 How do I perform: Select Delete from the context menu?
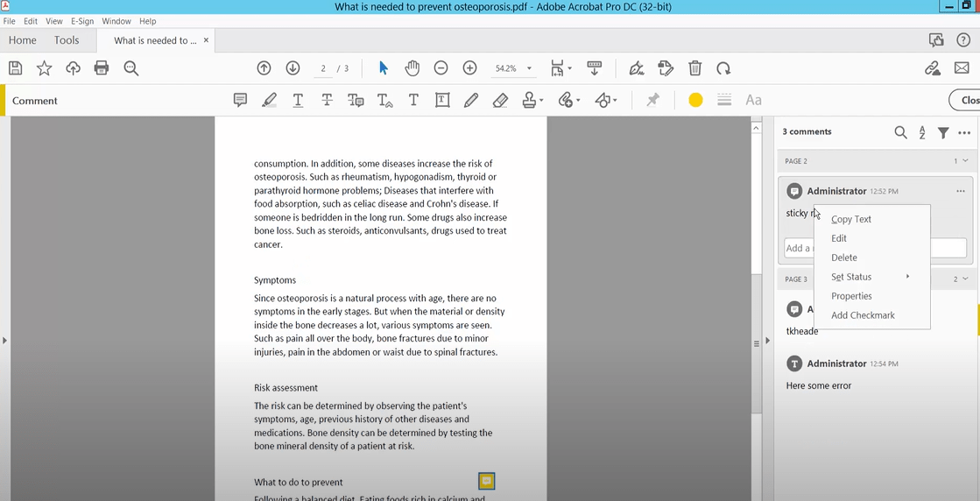coord(844,258)
